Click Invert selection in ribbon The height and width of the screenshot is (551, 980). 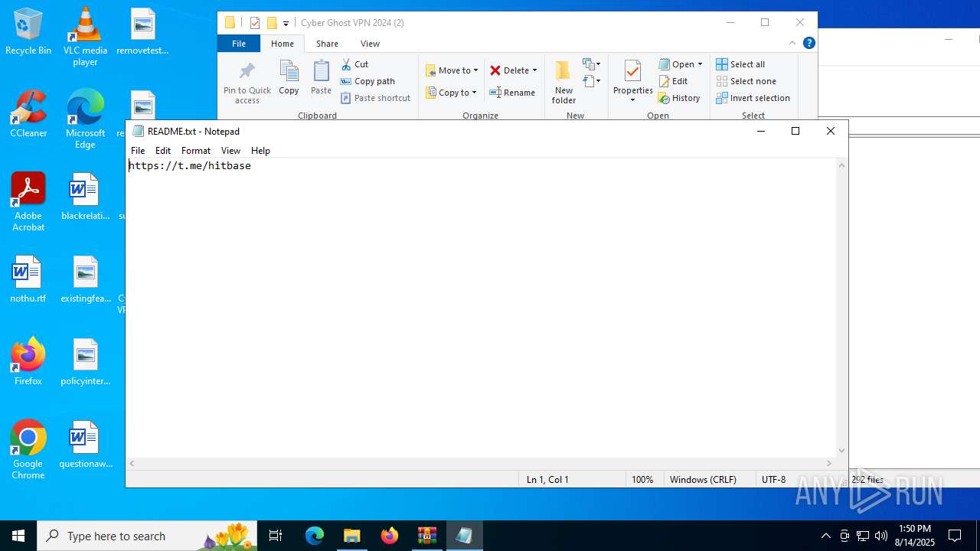pyautogui.click(x=753, y=98)
